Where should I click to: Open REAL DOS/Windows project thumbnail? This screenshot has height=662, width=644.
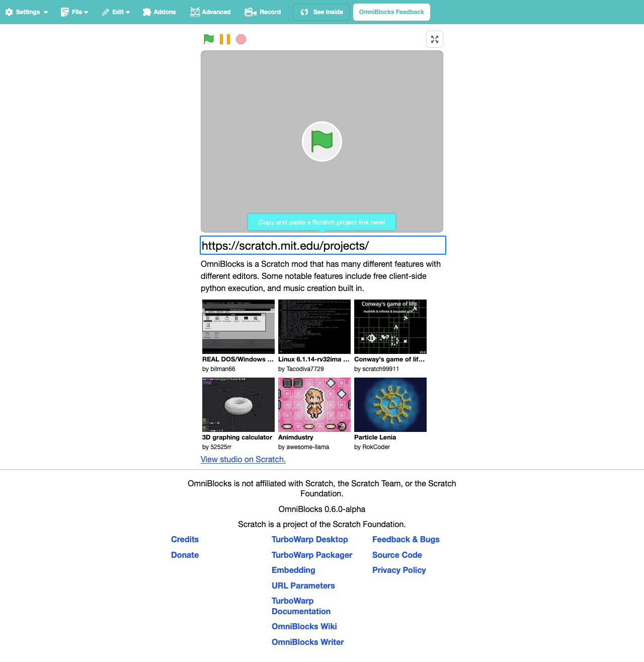pos(238,327)
